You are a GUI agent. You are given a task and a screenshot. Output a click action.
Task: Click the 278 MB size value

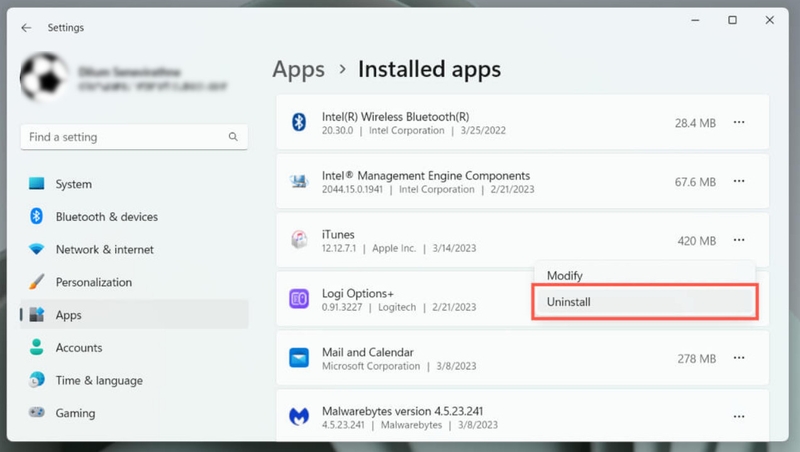coord(696,359)
